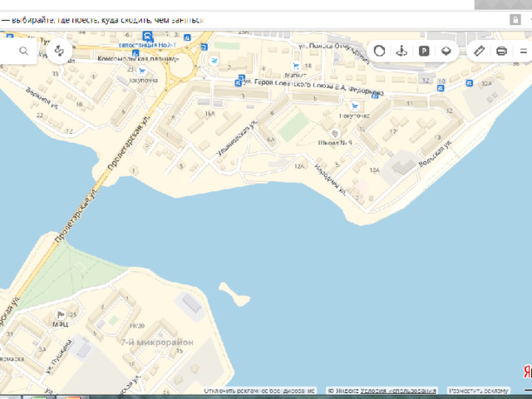This screenshot has width=532, height=399.
Task: Select the Автостанция bus station marker
Action: [x=147, y=36]
